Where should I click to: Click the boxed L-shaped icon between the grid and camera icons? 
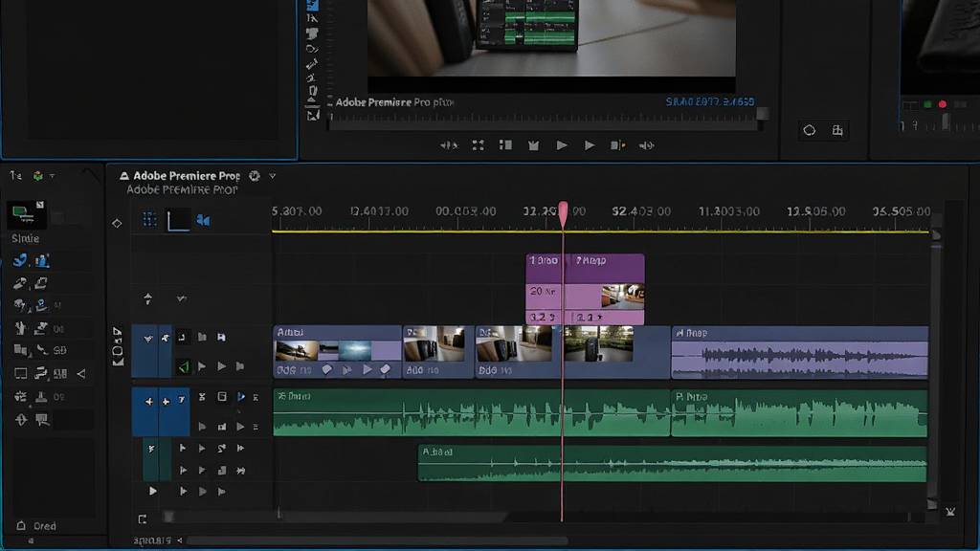tap(178, 221)
